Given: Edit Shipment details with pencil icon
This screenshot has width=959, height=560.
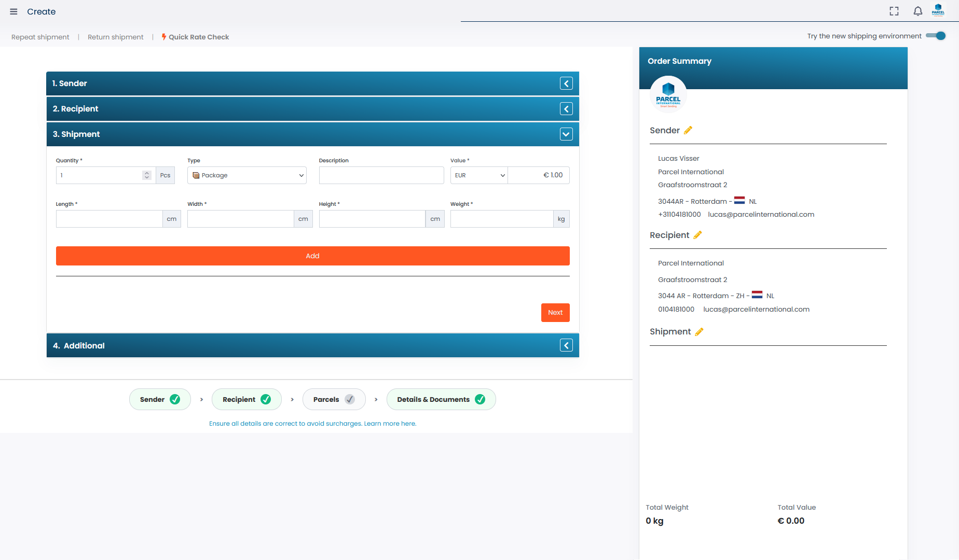Looking at the screenshot, I should point(699,332).
